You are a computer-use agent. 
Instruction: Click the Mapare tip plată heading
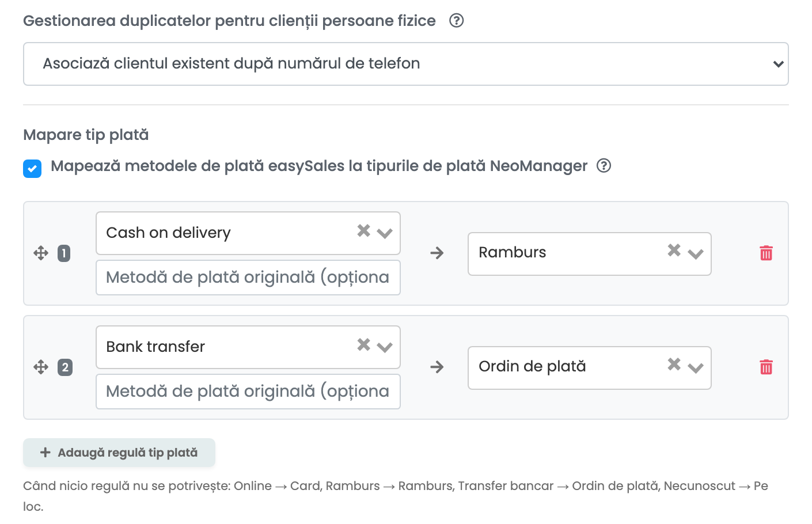[86, 135]
